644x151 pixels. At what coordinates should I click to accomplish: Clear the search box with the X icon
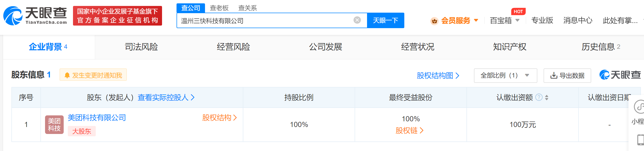[x=357, y=20]
